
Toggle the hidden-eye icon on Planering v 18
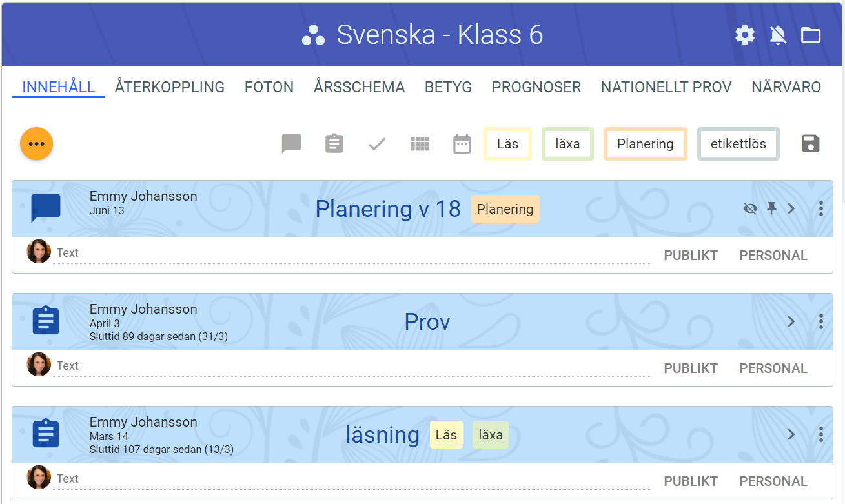(x=750, y=208)
